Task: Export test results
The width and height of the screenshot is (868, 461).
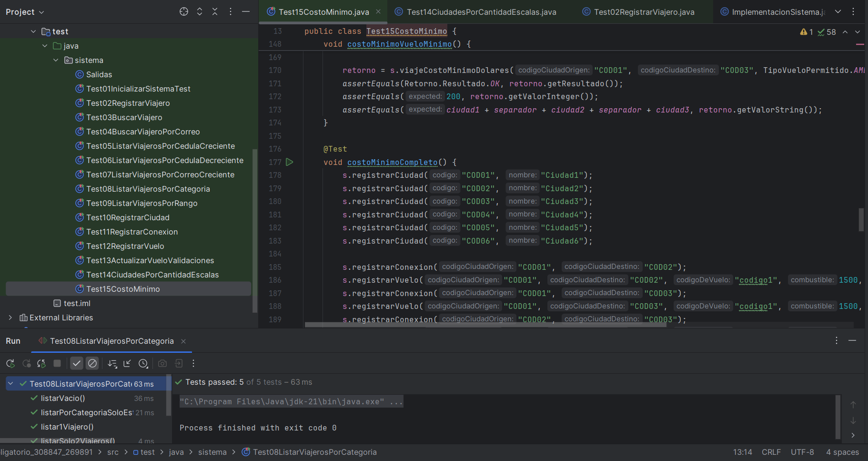Action: pyautogui.click(x=179, y=363)
